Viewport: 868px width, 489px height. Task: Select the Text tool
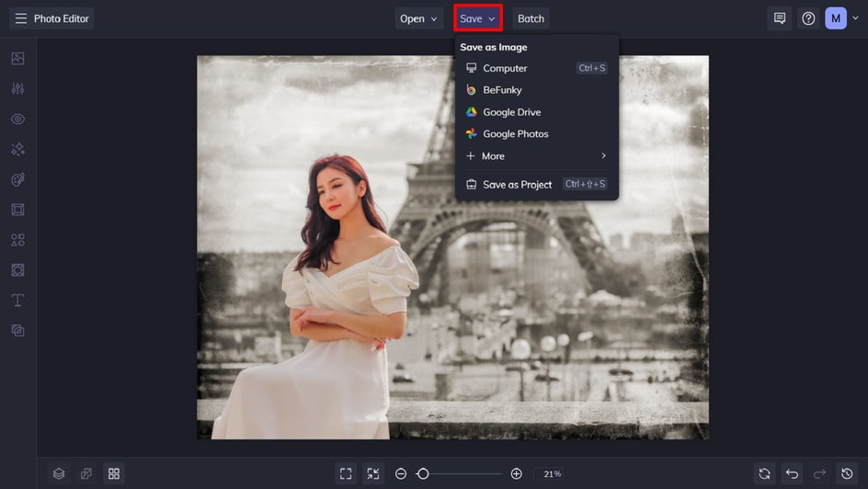pos(17,301)
